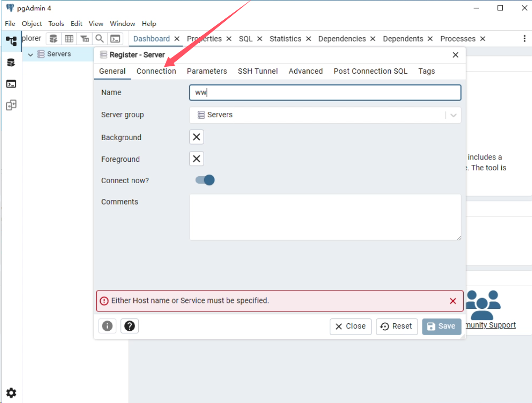Image resolution: width=532 pixels, height=403 pixels.
Task: Open the Edit menu
Action: (x=76, y=23)
